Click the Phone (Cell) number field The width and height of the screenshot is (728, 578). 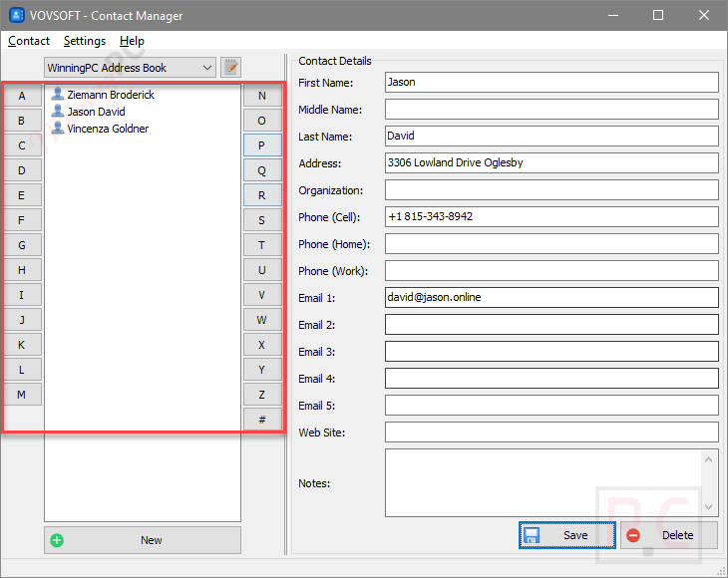[x=551, y=217]
